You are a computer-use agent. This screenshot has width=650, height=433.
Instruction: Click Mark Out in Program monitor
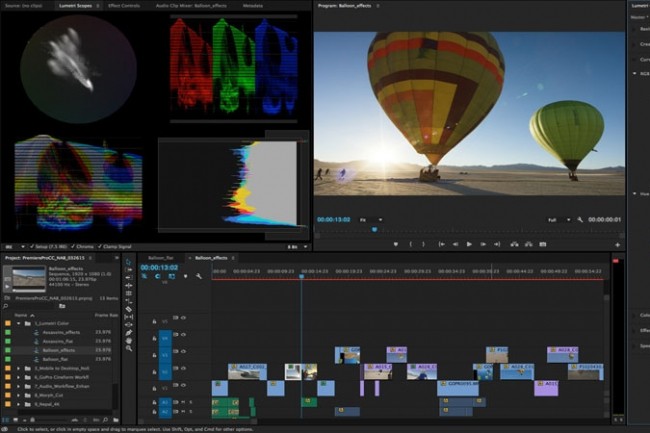tap(423, 244)
